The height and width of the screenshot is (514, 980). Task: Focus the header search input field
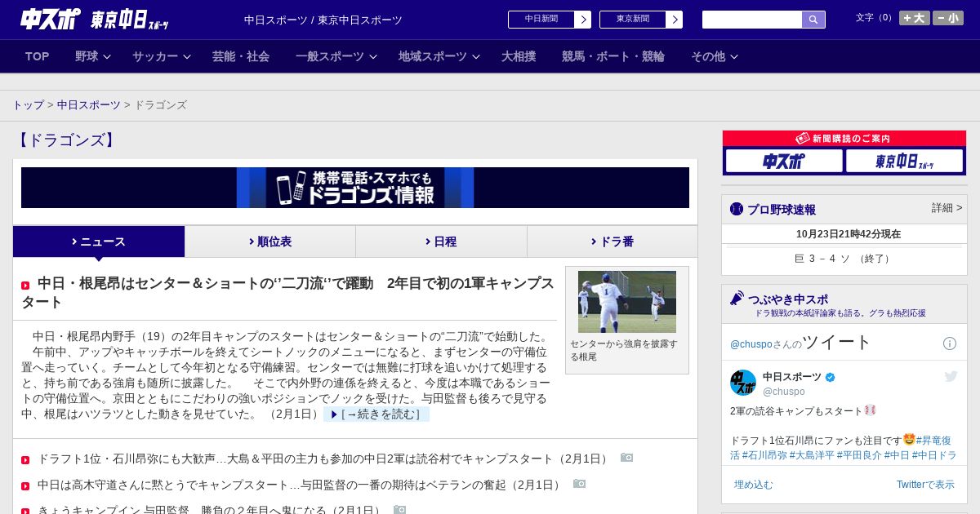[752, 20]
